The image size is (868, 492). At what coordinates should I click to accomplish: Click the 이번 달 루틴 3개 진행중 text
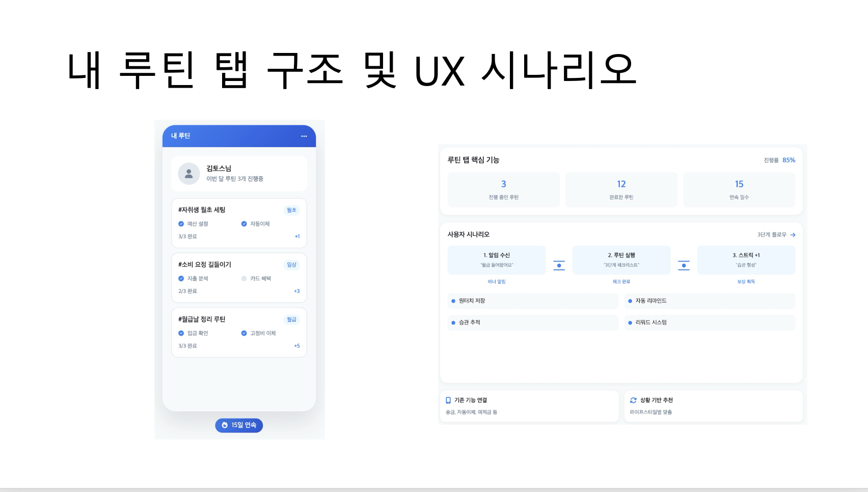coord(235,179)
